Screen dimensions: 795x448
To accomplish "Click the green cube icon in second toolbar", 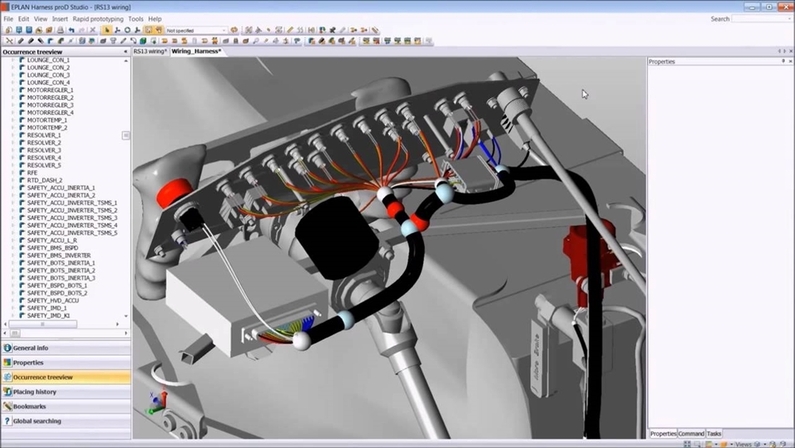I will 143,41.
